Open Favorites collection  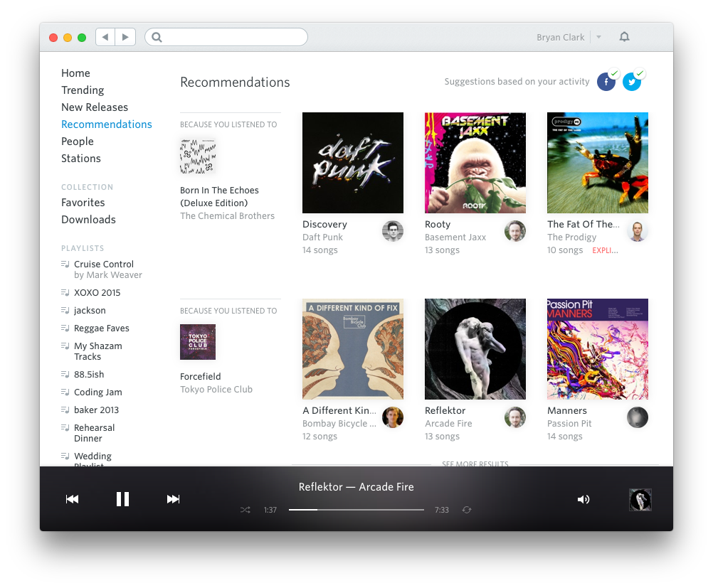[x=83, y=202]
